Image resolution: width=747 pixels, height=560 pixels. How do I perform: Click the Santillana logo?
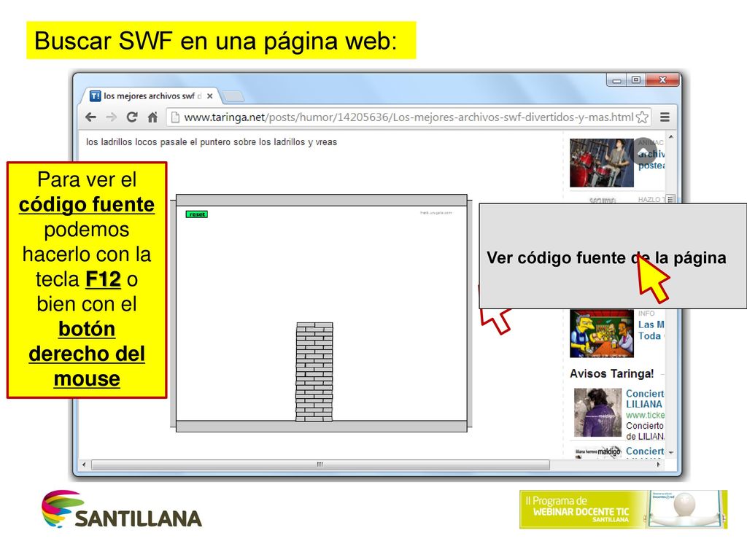(x=122, y=510)
